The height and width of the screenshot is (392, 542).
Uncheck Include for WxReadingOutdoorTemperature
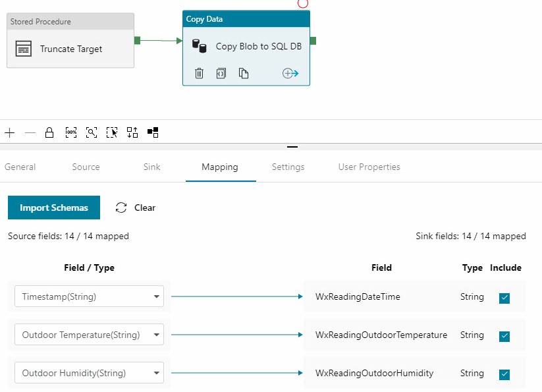pyautogui.click(x=504, y=336)
